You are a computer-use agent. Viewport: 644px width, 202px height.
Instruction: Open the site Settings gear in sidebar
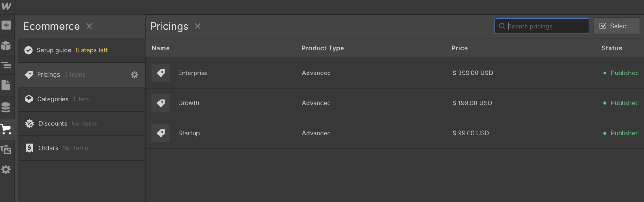[6, 169]
